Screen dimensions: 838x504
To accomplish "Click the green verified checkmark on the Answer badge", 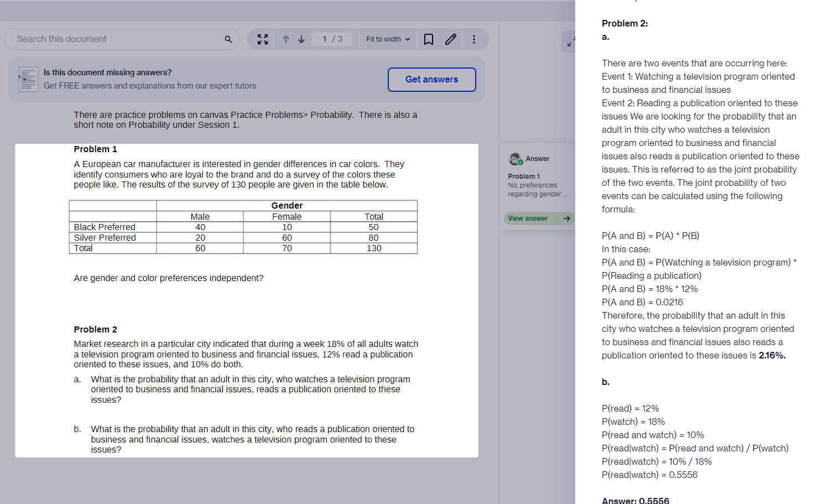I will (x=521, y=161).
